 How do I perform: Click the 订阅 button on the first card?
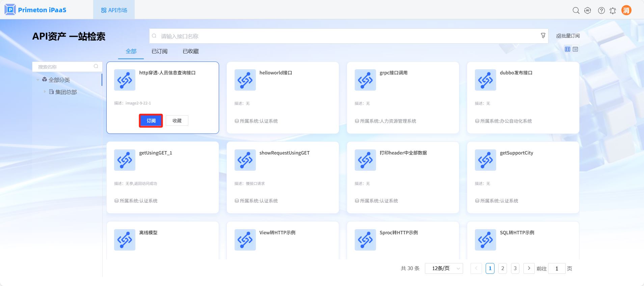(151, 121)
